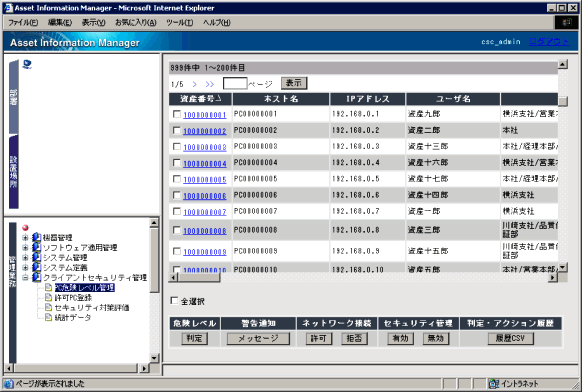Image resolution: width=582 pixels, height=392 pixels.
Task: Select 統計データ in the tree
Action: [73, 317]
